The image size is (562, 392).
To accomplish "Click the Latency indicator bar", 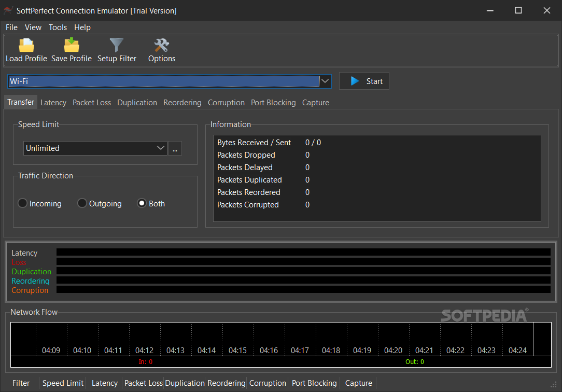I will [303, 252].
